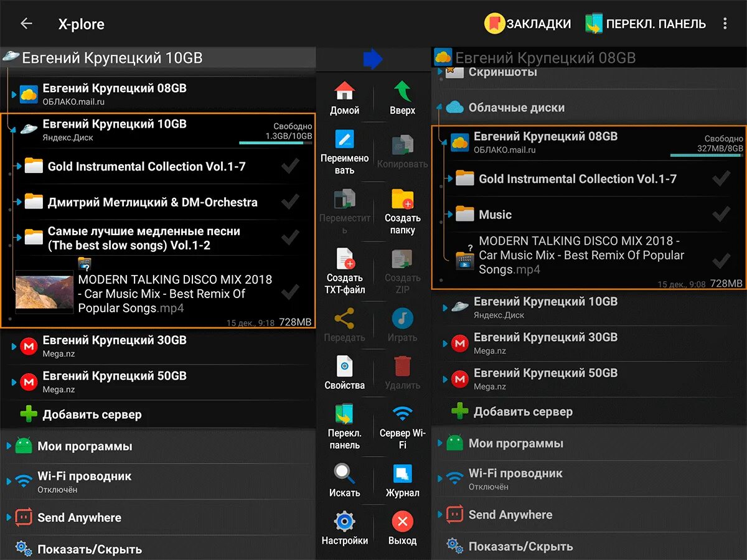Expand Мои программы in left pane
The width and height of the screenshot is (747, 560).
[9, 446]
